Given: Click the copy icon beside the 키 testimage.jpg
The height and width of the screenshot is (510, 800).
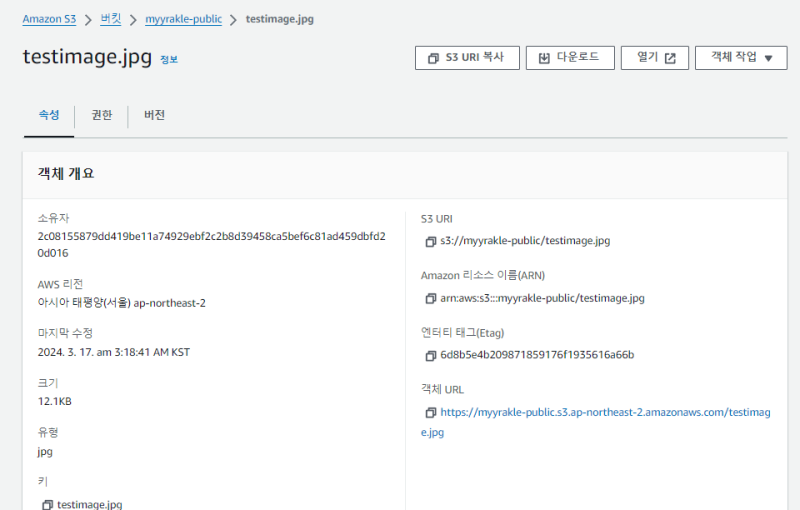Looking at the screenshot, I should tap(47, 505).
